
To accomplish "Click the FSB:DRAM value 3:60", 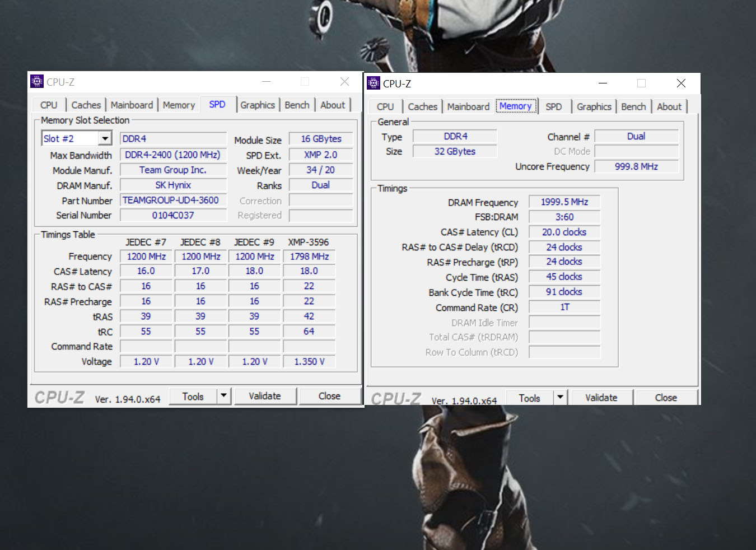I will point(564,217).
